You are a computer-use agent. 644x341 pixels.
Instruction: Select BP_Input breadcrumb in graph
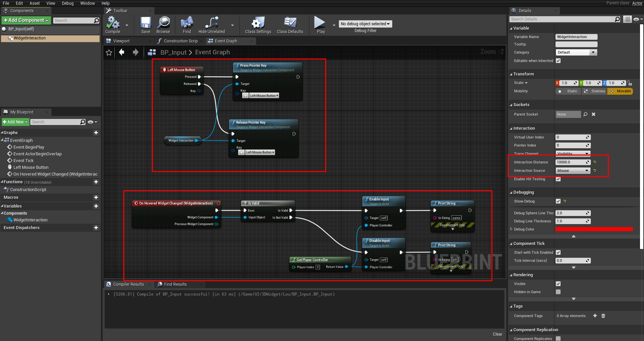[x=173, y=52]
